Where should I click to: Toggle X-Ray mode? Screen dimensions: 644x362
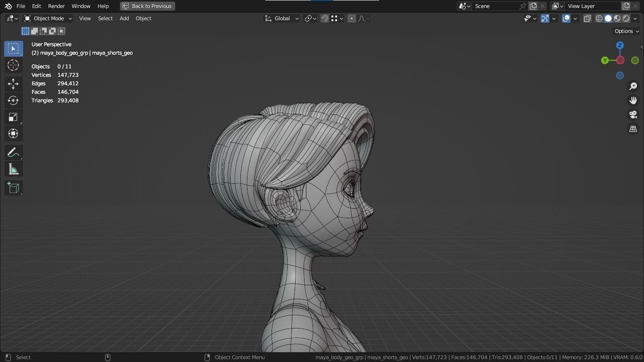(587, 18)
